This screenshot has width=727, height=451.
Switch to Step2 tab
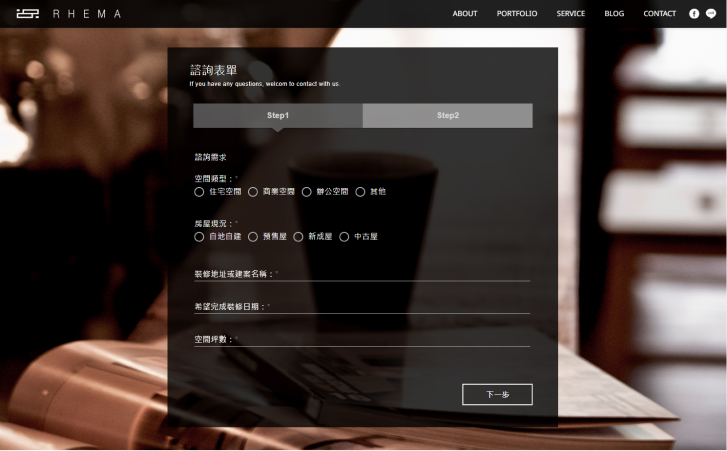tap(447, 116)
